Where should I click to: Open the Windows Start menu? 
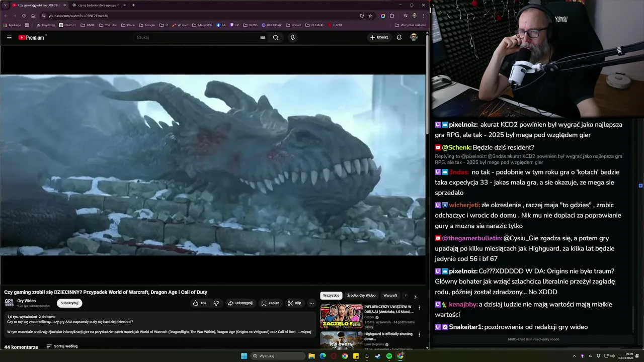pos(244,356)
